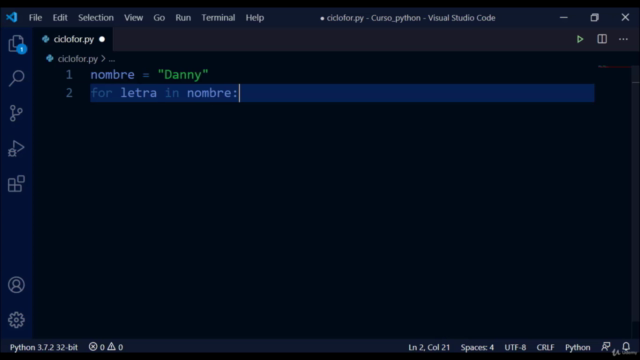
Task: Open the Search view in activity bar
Action: pos(16,78)
